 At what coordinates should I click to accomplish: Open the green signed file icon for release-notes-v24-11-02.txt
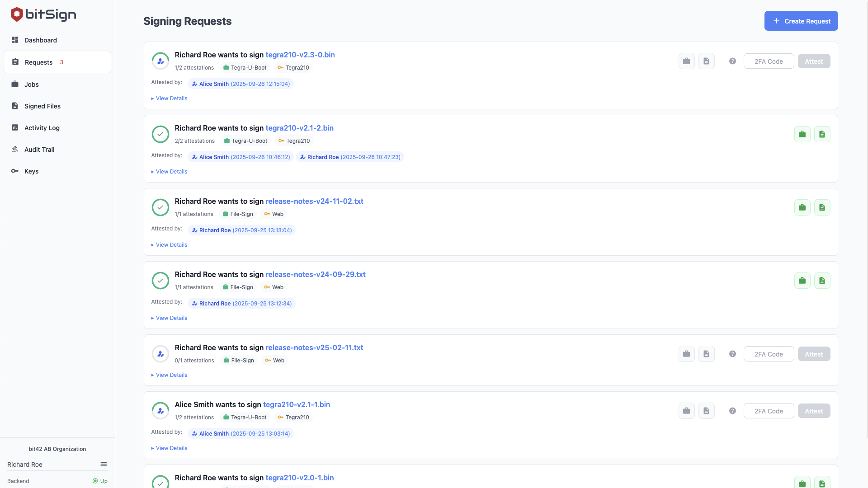pyautogui.click(x=822, y=207)
